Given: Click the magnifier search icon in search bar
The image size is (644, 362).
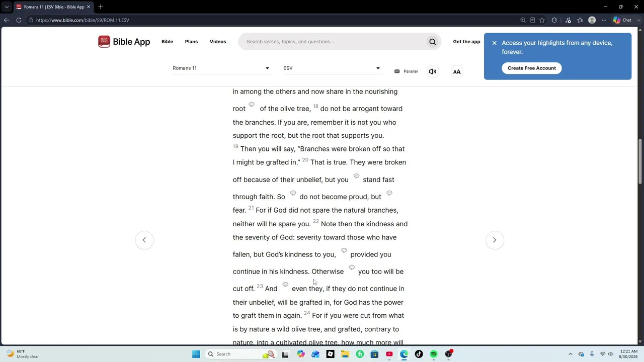Looking at the screenshot, I should 432,42.
